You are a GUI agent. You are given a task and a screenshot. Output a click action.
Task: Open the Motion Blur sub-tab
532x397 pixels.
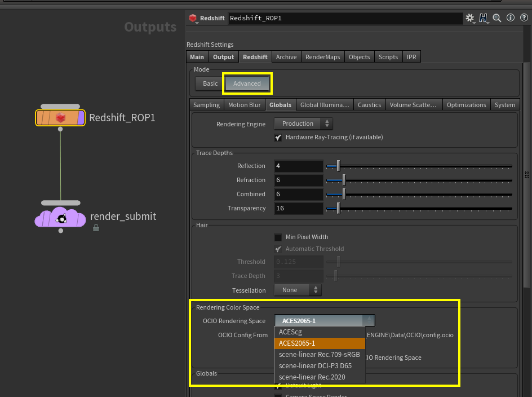[x=244, y=105]
